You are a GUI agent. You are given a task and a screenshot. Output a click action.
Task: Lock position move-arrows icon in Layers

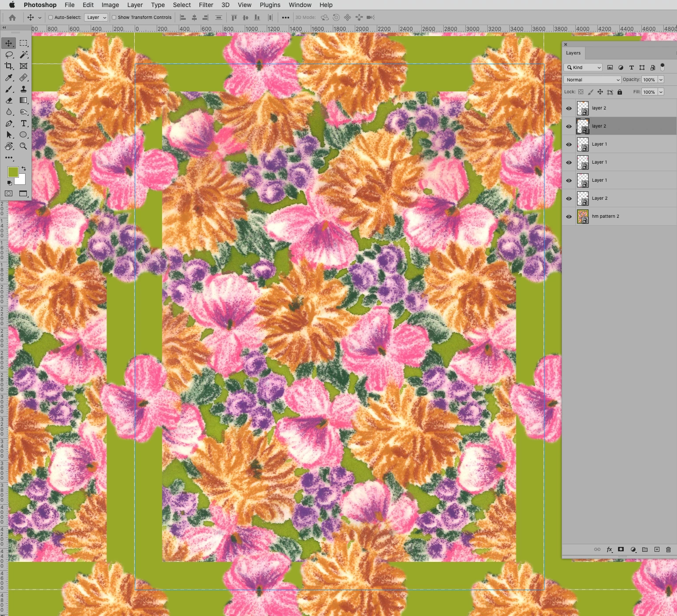pos(600,92)
